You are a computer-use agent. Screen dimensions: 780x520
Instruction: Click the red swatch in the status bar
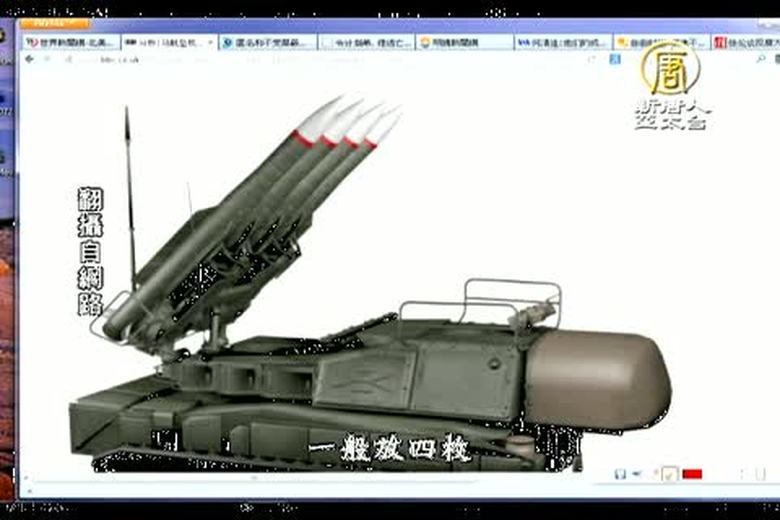pyautogui.click(x=692, y=474)
